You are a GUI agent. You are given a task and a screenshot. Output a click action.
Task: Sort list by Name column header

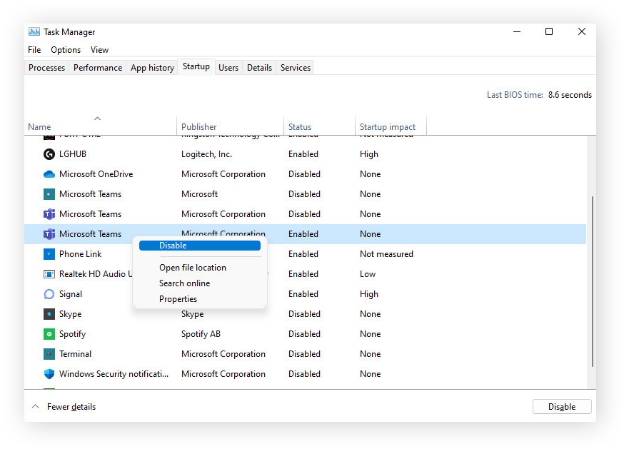40,127
